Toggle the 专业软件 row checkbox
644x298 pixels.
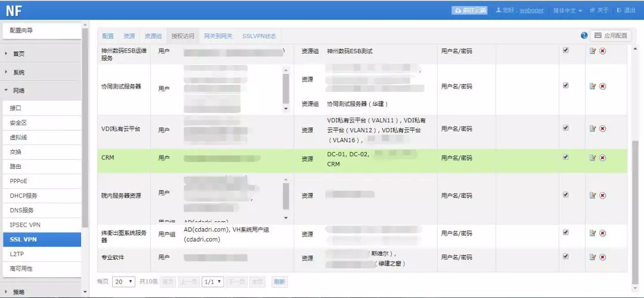(565, 256)
